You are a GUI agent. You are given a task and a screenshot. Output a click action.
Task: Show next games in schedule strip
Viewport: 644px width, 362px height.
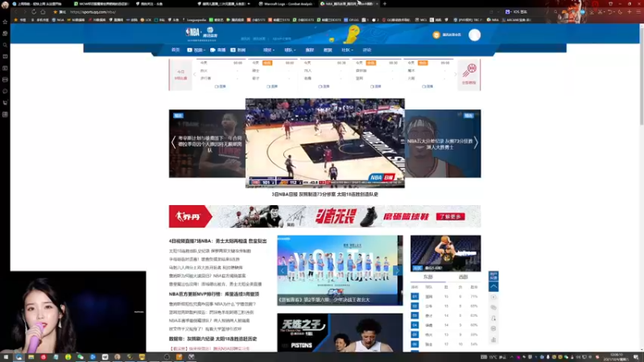tap(455, 74)
